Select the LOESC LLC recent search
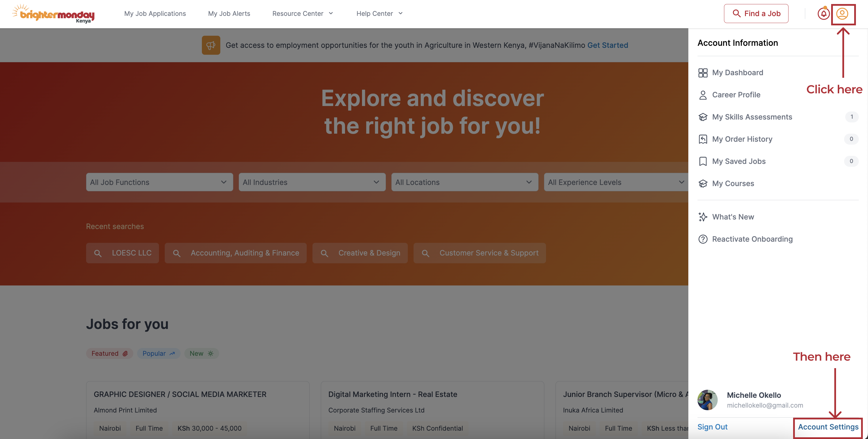Viewport: 868px width, 439px height. coord(122,253)
